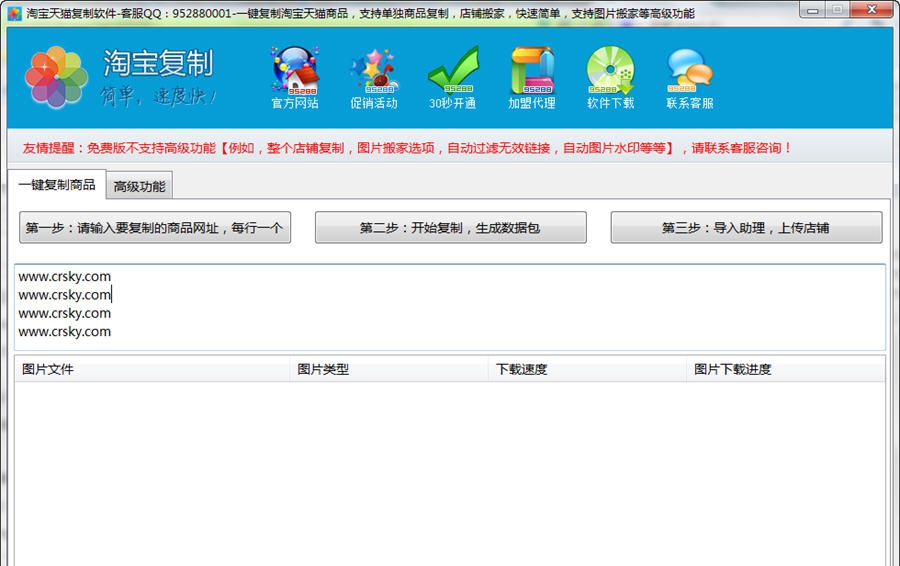Image resolution: width=900 pixels, height=566 pixels.
Task: Minimize the window
Action: (x=813, y=10)
